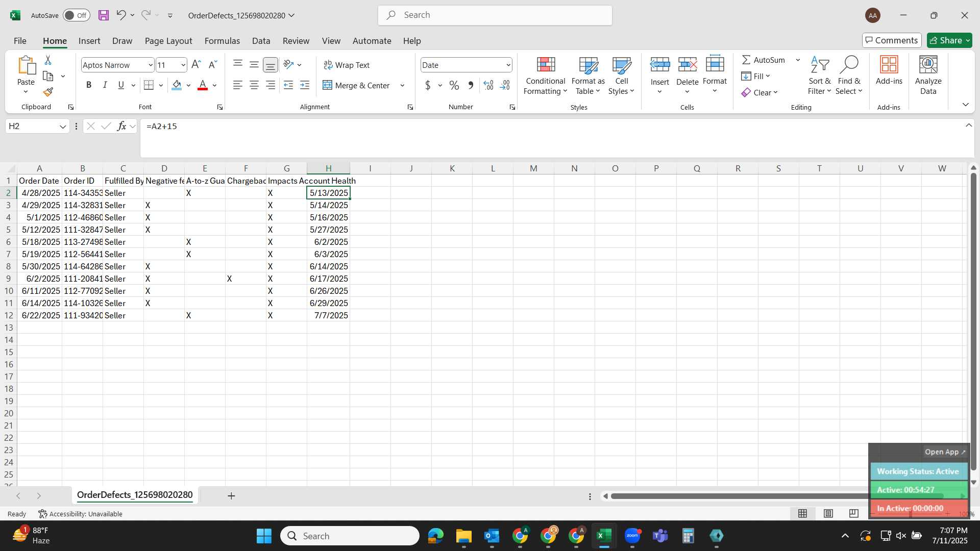Select the Format Painter brush icon
This screenshot has height=551, width=980.
[48, 92]
